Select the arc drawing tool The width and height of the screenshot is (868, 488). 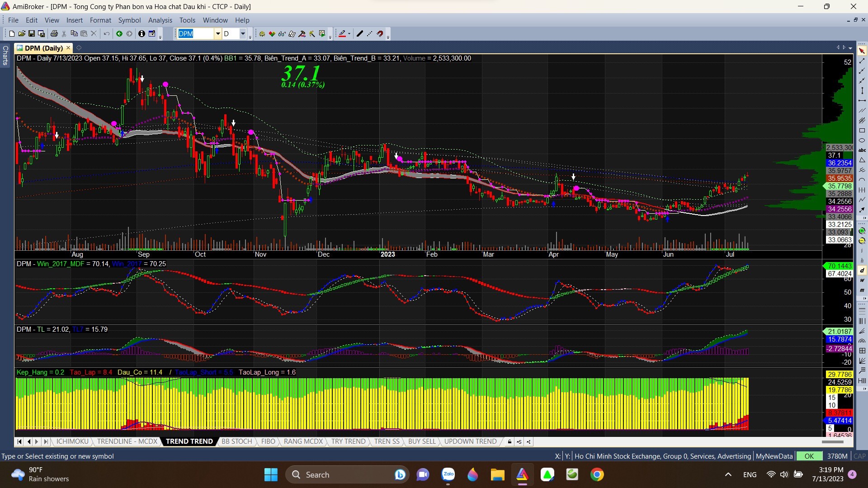point(862,179)
